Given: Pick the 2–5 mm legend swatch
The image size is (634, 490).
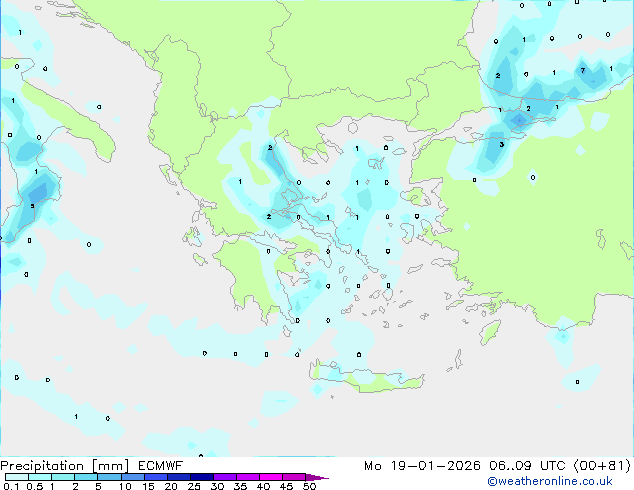Looking at the screenshot, I should tap(86, 477).
